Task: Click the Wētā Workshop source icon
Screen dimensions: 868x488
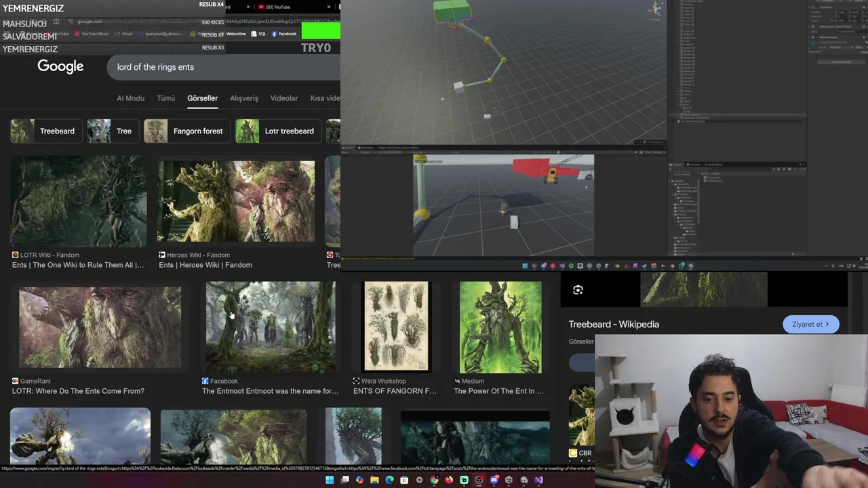Action: coord(356,381)
